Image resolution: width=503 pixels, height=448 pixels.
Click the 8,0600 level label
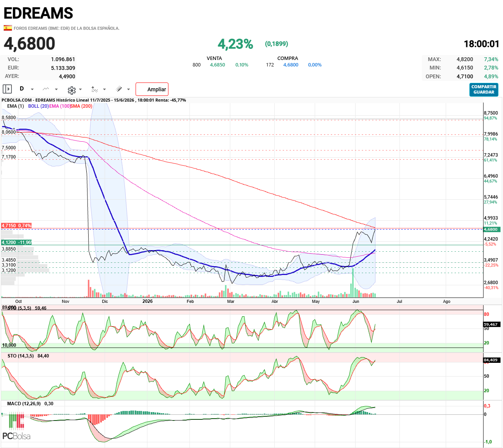click(9, 132)
